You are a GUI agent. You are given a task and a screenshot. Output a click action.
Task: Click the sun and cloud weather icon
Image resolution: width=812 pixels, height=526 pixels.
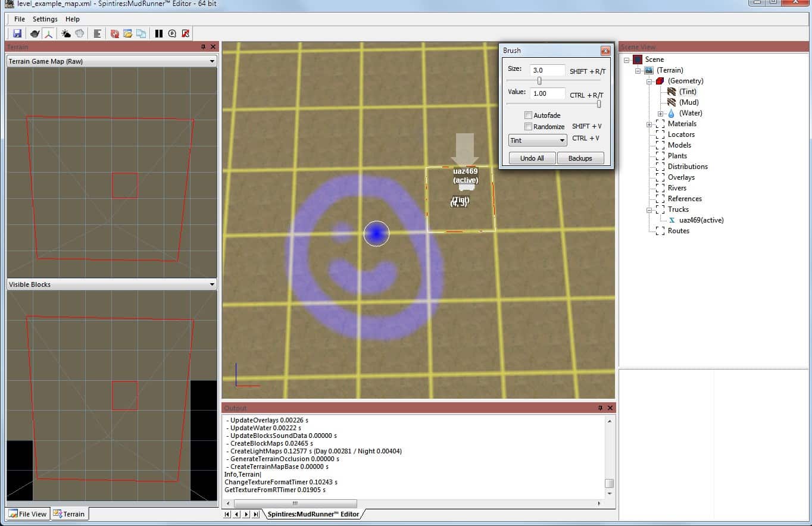click(66, 34)
